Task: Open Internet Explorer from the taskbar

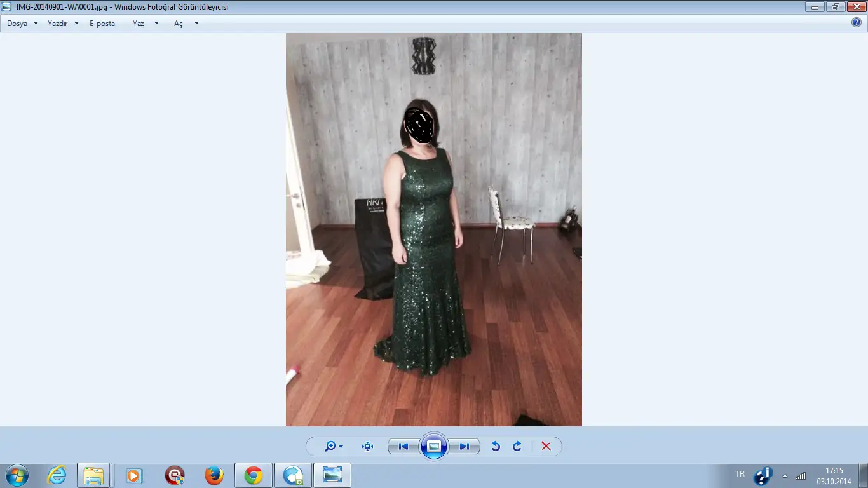Action: tap(57, 475)
